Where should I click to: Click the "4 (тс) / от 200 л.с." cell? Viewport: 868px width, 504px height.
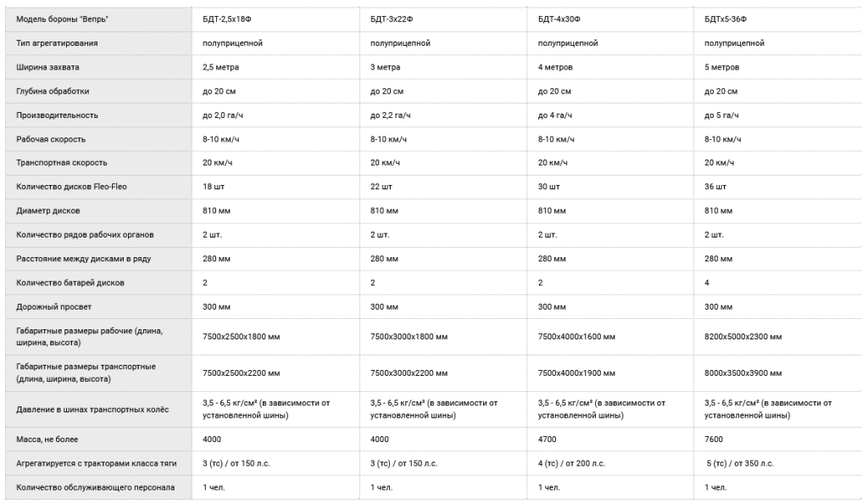pos(571,463)
